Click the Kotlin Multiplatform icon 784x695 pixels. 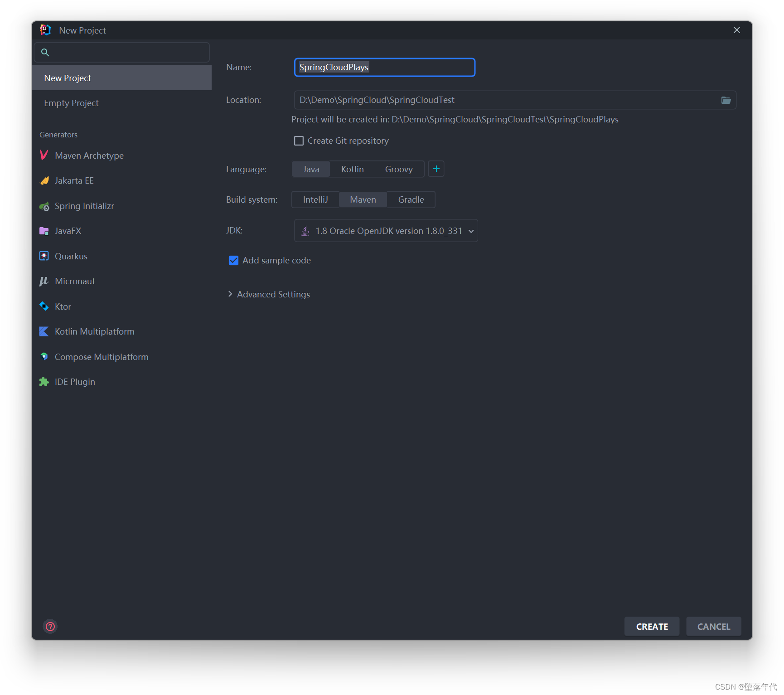(x=44, y=331)
